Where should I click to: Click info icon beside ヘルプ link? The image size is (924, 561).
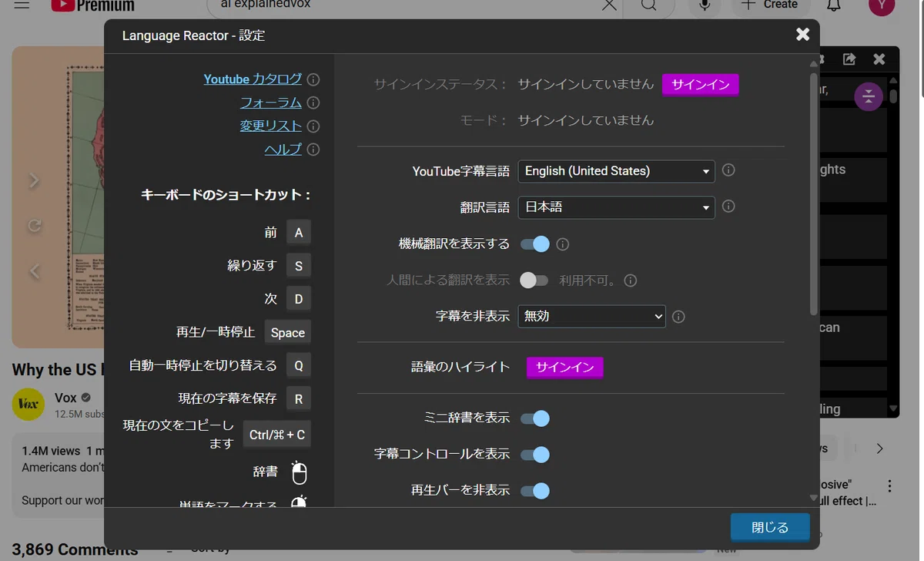[313, 149]
